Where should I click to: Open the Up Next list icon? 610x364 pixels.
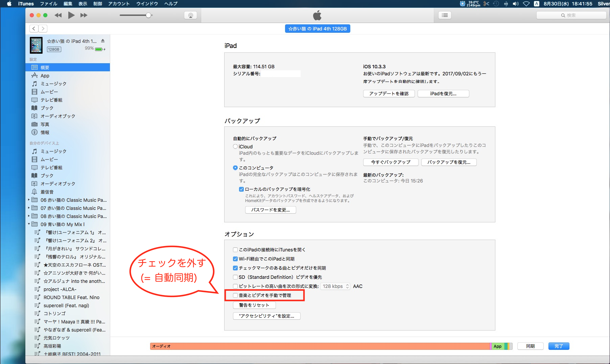pos(445,15)
